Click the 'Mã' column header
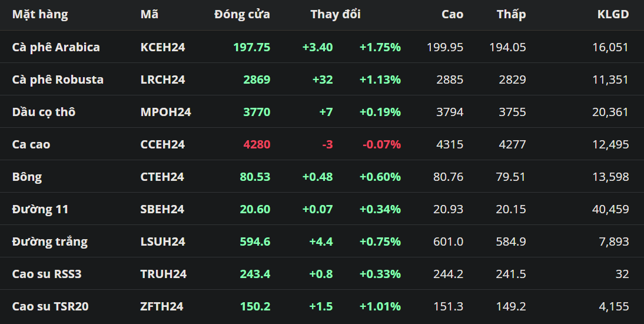Screen dimensions: 644x324 [150, 15]
